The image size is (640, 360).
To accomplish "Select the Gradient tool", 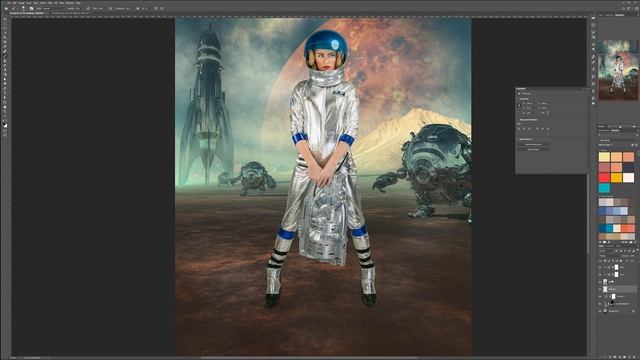I will click(x=5, y=73).
